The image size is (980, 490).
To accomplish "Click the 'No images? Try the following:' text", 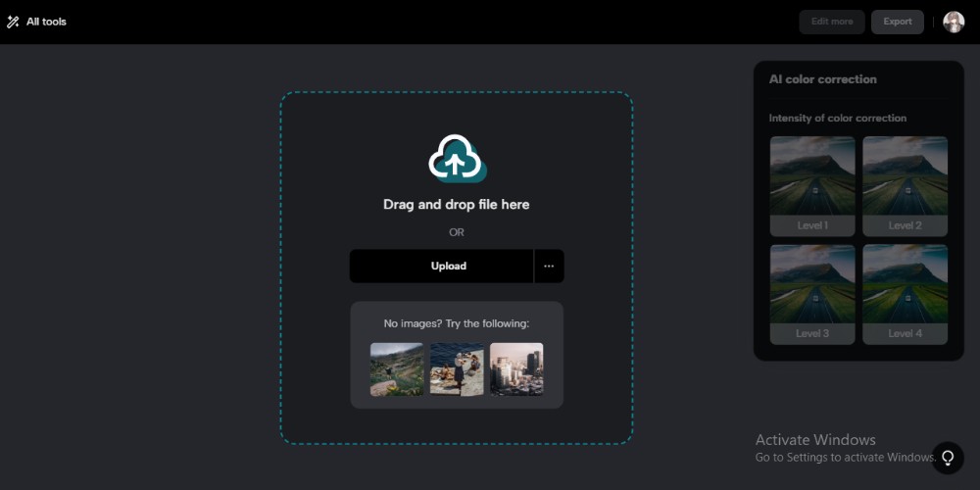I will pos(457,323).
